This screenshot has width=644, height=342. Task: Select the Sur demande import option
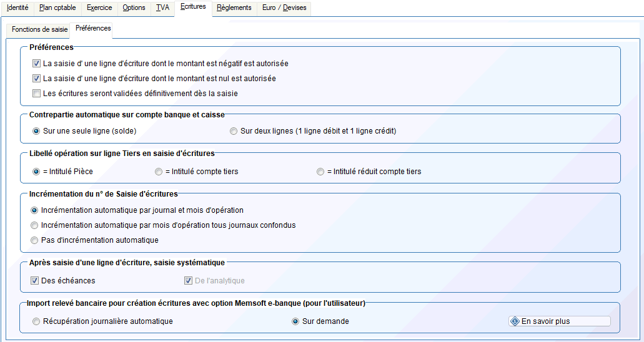295,321
